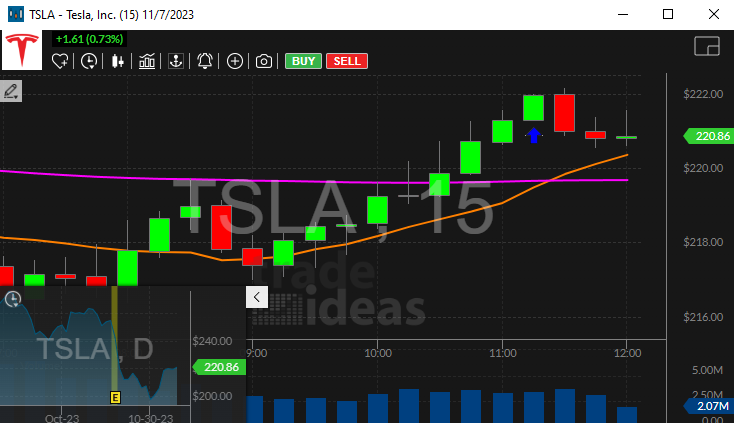This screenshot has height=423, width=734.
Task: Open the drawing pencil tool dropdown
Action: pos(11,91)
